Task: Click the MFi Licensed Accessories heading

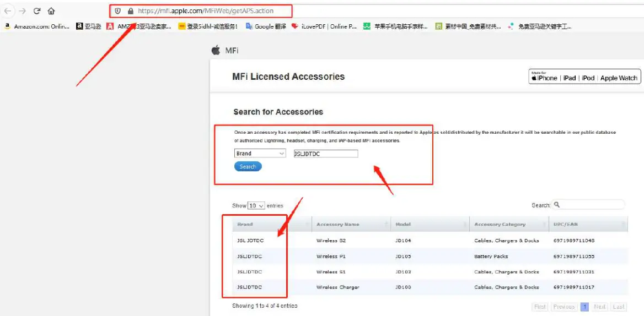Action: pyautogui.click(x=288, y=77)
